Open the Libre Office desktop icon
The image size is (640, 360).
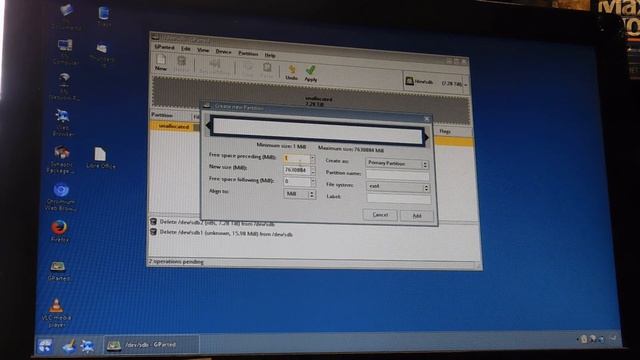[x=100, y=158]
